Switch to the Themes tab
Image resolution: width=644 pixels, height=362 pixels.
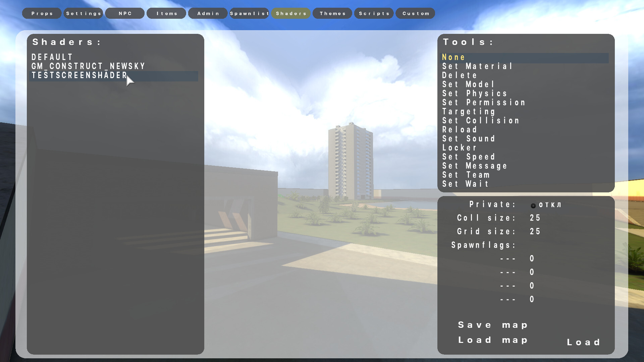pyautogui.click(x=332, y=13)
